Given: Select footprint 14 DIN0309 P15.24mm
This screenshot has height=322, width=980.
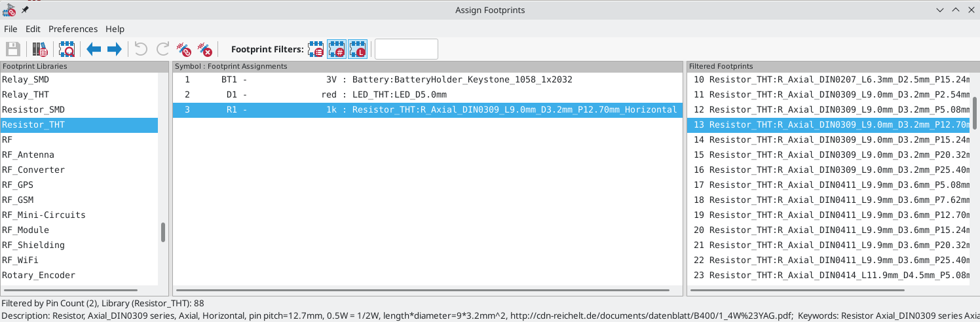Looking at the screenshot, I should [829, 139].
